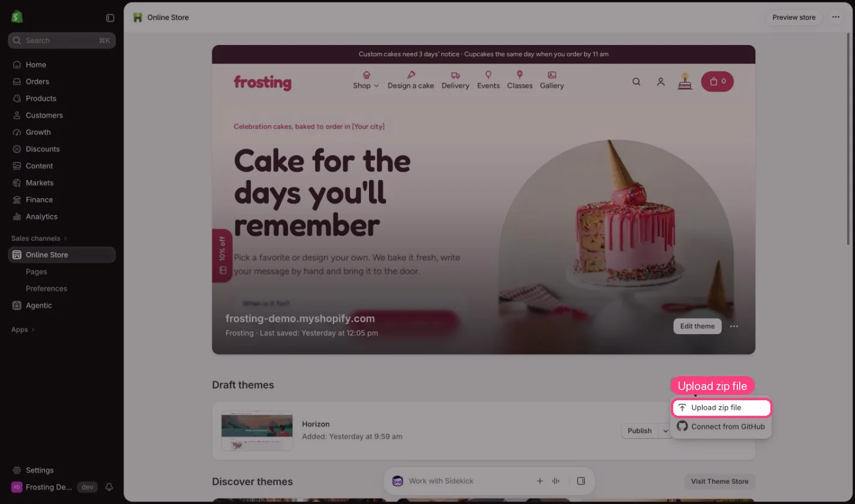This screenshot has width=855, height=504.
Task: Click the Growth icon in sidebar
Action: coord(17,132)
